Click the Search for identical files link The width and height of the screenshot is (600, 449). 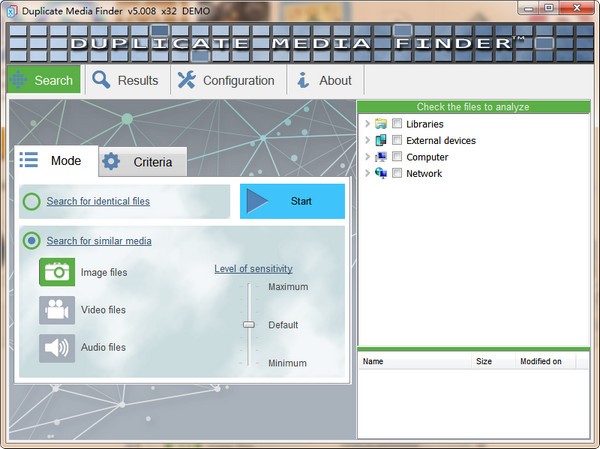(98, 201)
